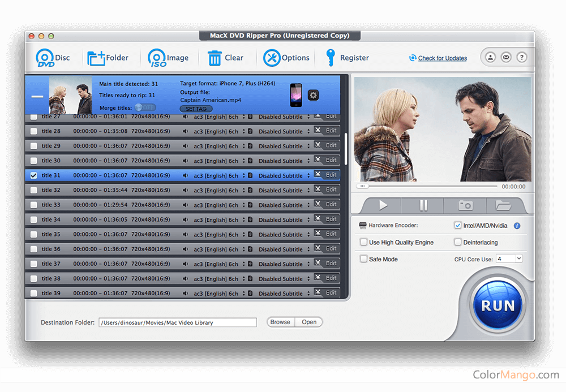This screenshot has width=566, height=392.
Task: Click the refresh icon beside Check for Updates
Action: pos(413,58)
